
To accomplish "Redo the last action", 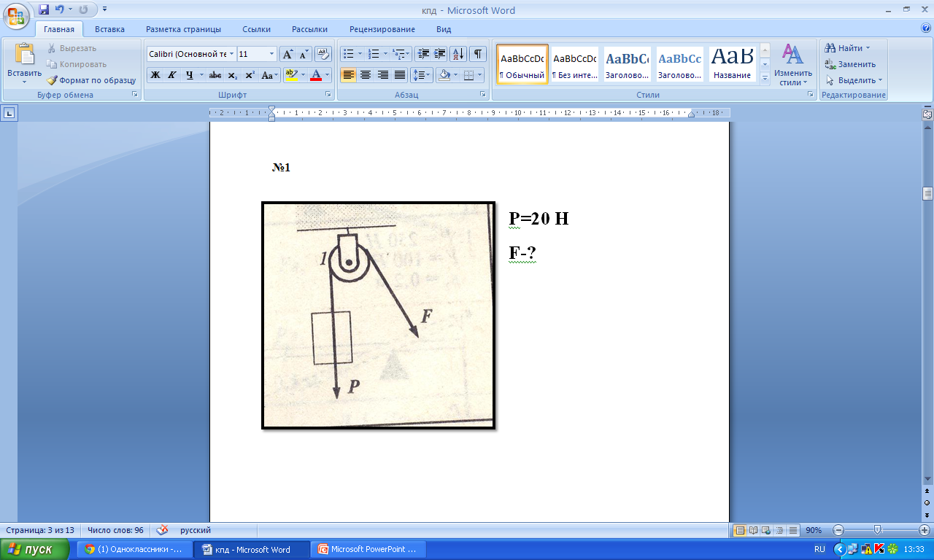I will pos(82,10).
